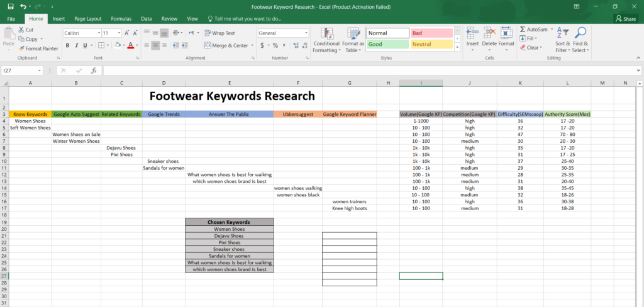The image size is (644, 307).
Task: Switch to the Formulas tab
Action: pyautogui.click(x=121, y=19)
